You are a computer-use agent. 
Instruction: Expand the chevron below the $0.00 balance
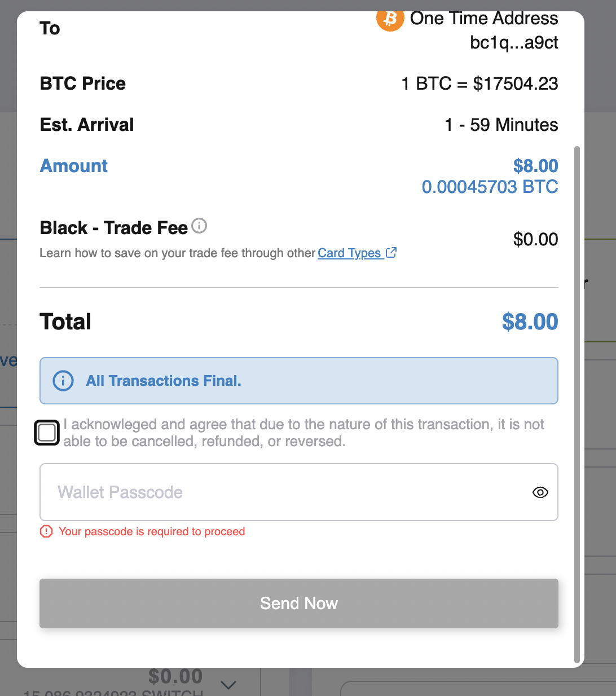point(228,685)
